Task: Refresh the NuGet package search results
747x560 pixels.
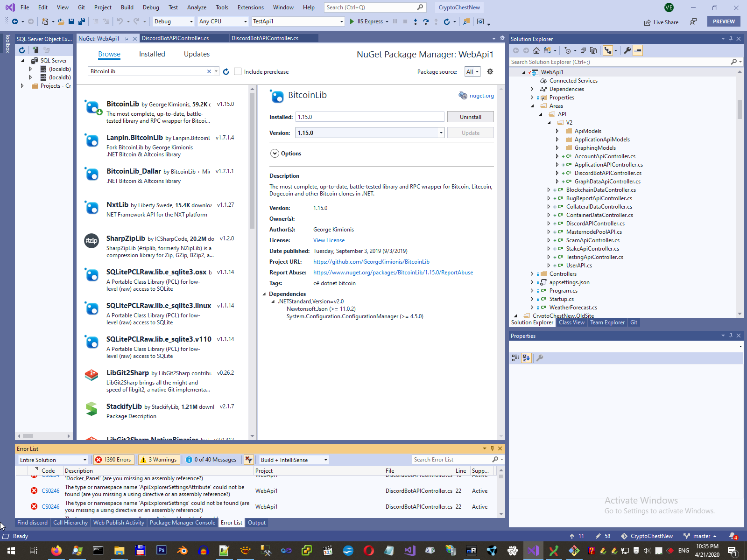Action: (x=226, y=71)
